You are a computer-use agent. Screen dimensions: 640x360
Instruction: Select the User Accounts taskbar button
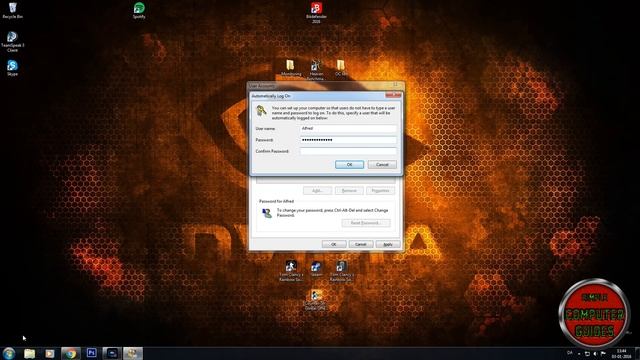pos(133,353)
